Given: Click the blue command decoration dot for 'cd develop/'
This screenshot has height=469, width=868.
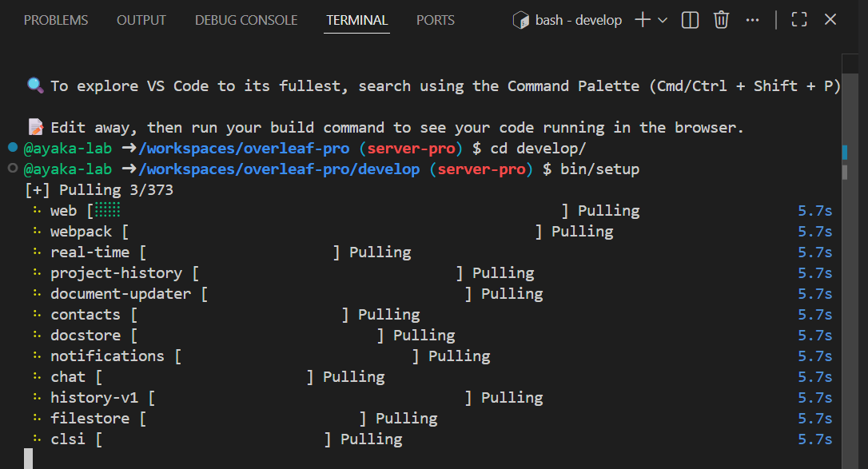Looking at the screenshot, I should pos(12,148).
